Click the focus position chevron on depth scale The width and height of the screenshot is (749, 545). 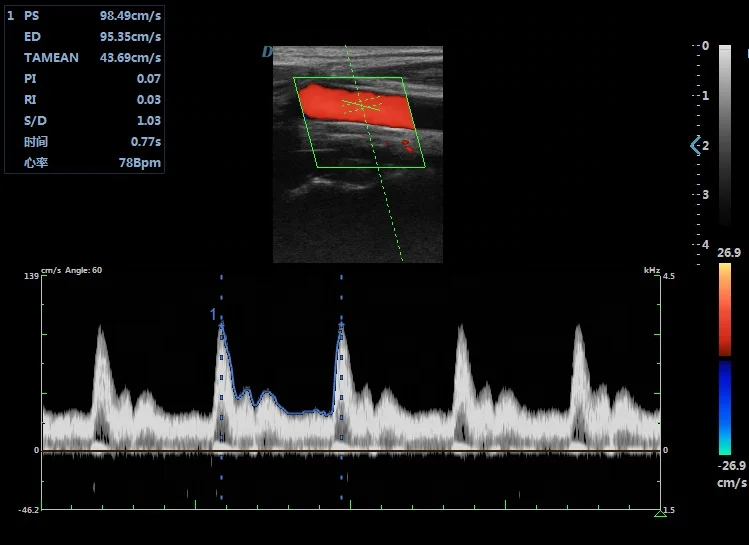[x=696, y=146]
